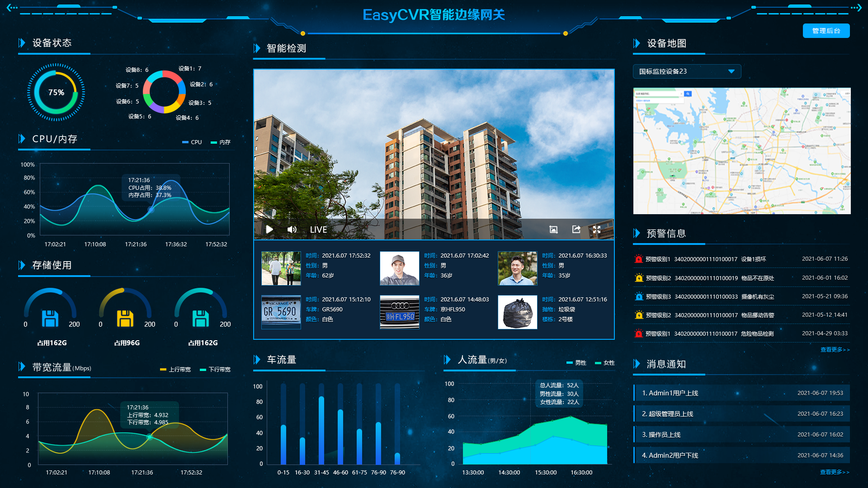
Task: Click red alarm icon for 危险物品检测
Action: [x=638, y=333]
